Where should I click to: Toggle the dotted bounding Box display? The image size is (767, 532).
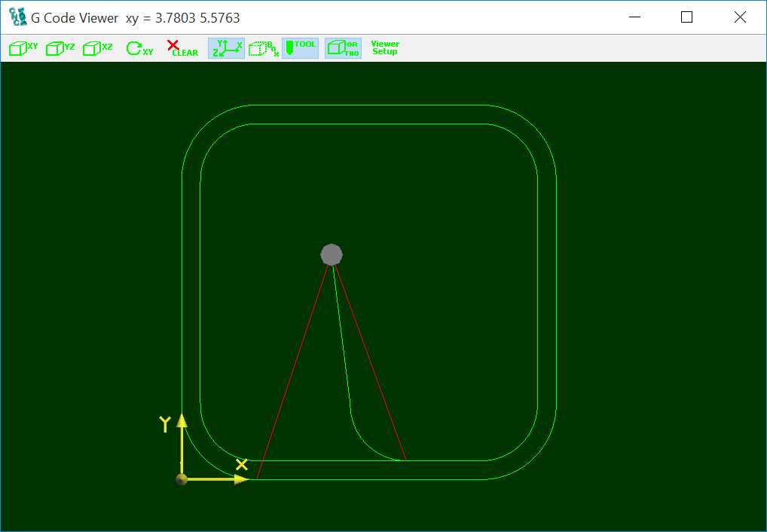(264, 48)
